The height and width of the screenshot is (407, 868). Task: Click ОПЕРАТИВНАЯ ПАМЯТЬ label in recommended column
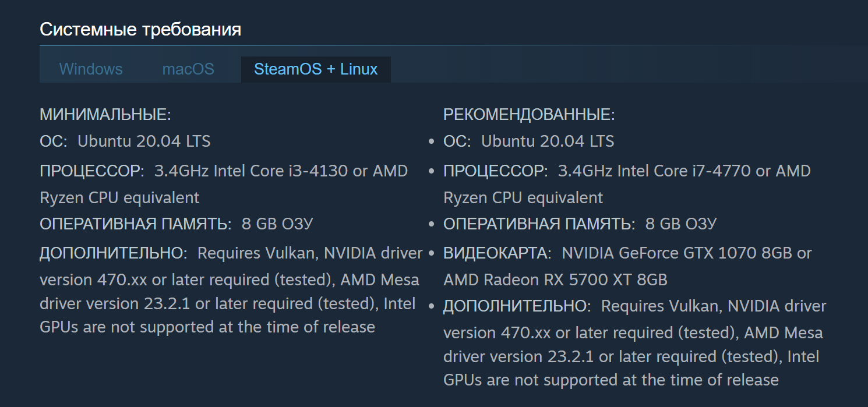point(539,224)
